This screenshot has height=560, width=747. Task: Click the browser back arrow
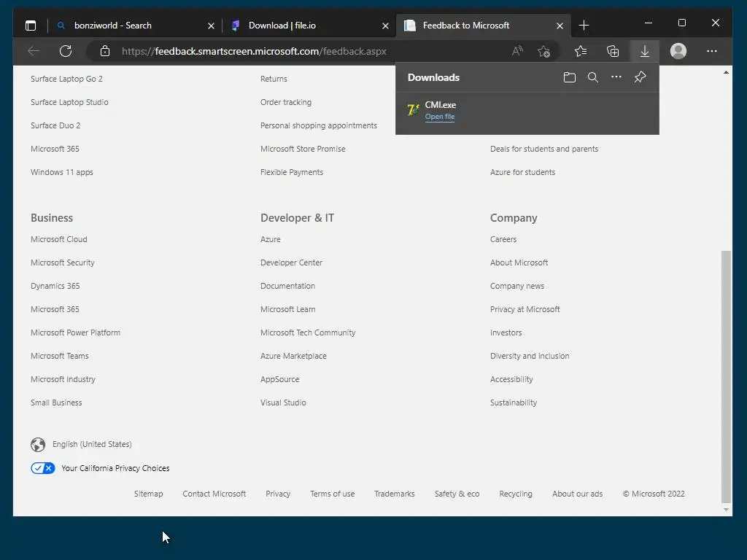tap(34, 51)
